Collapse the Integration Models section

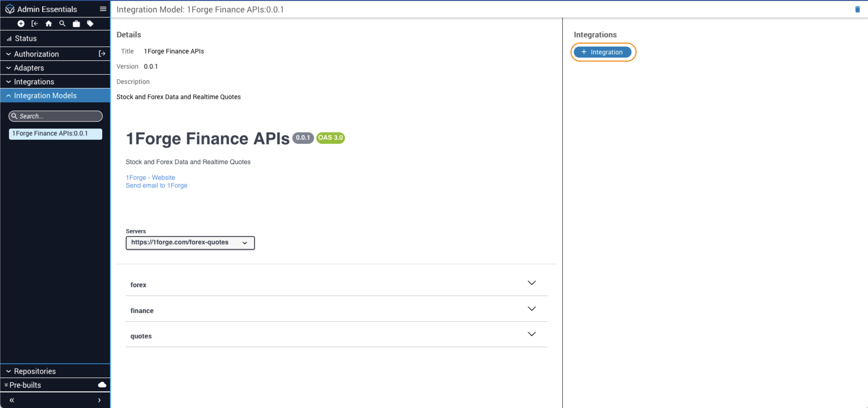pyautogui.click(x=45, y=96)
